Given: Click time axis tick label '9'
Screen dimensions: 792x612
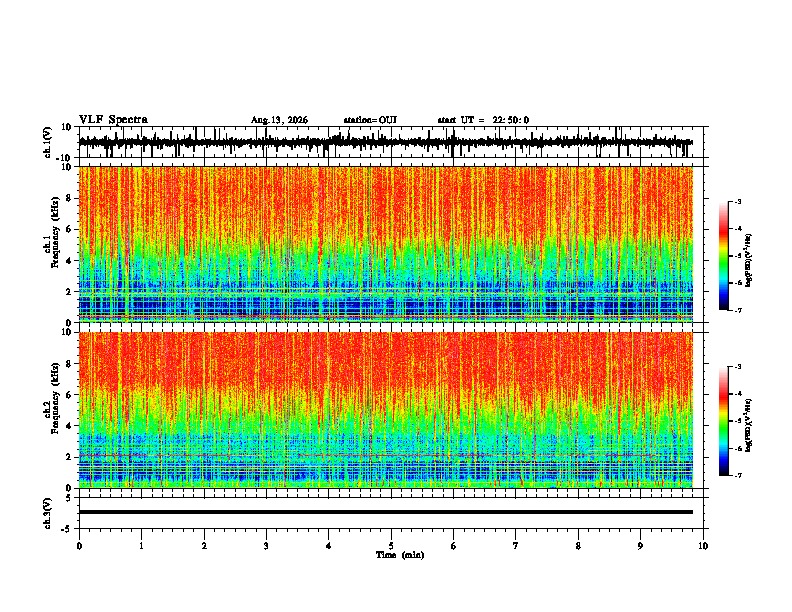Looking at the screenshot, I should tap(640, 546).
